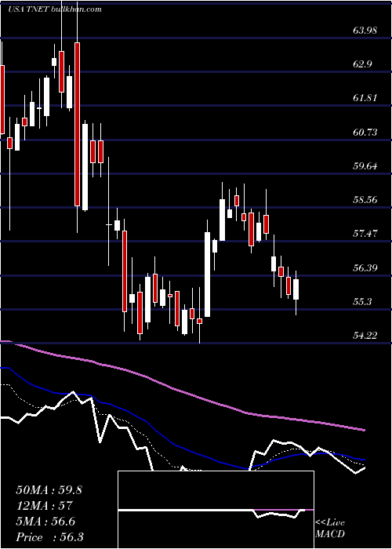Click the right end of pink 50MA line
This screenshot has width=392, height=549.
click(365, 430)
